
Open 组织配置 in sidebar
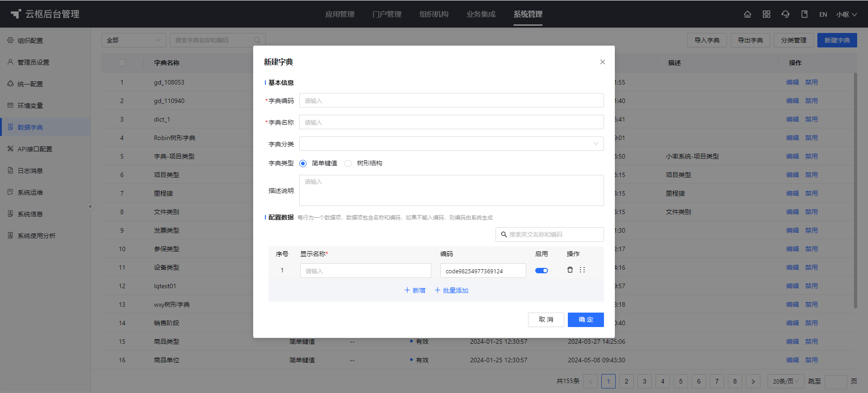click(45, 41)
